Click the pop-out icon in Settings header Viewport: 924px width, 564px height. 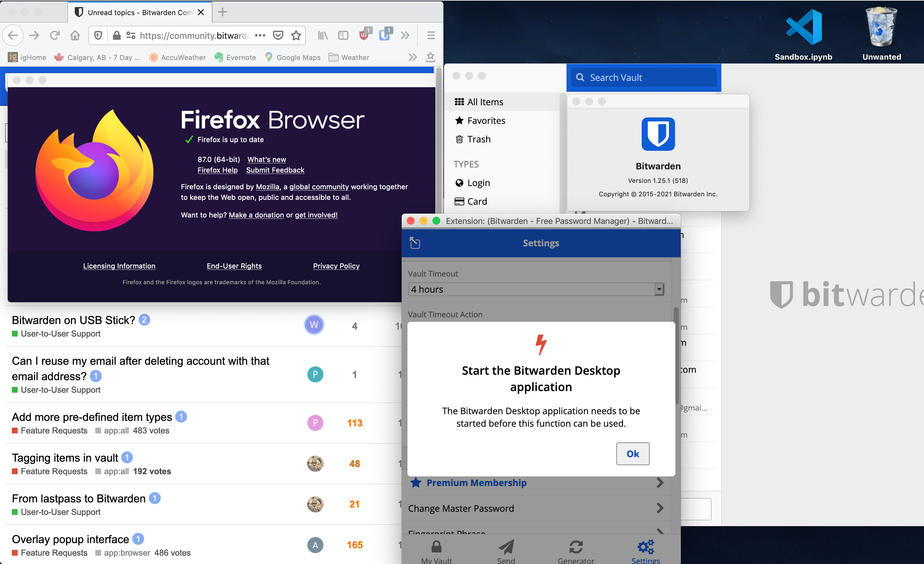pyautogui.click(x=415, y=243)
